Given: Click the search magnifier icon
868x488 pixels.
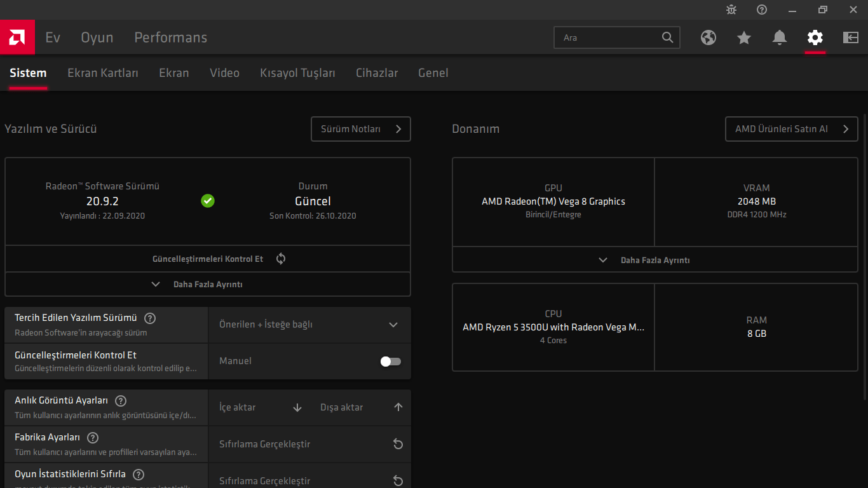Looking at the screenshot, I should [x=667, y=37].
